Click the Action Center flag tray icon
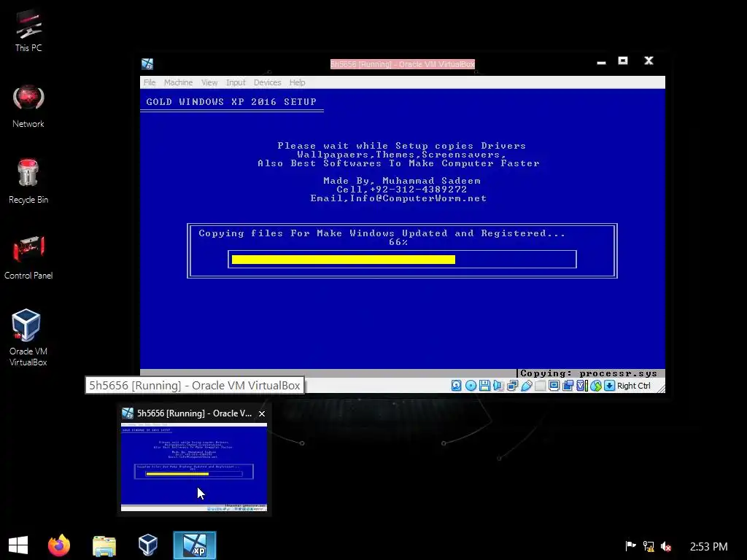This screenshot has width=747, height=560. pos(631,545)
